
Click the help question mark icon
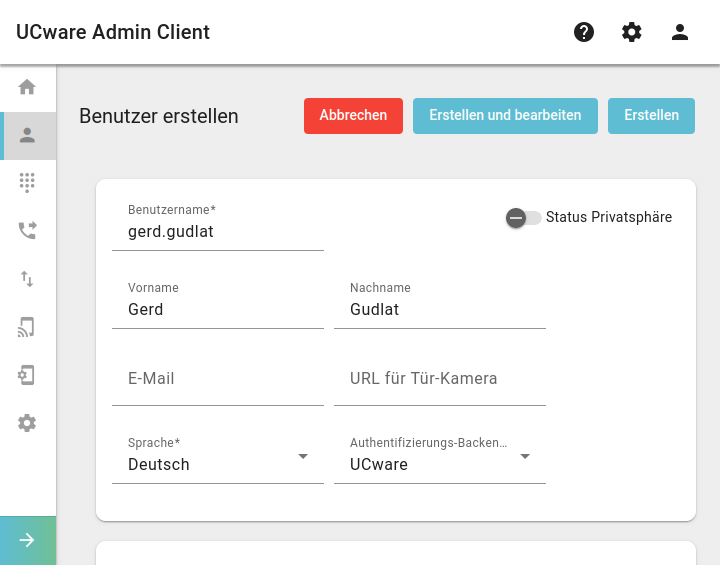point(584,32)
